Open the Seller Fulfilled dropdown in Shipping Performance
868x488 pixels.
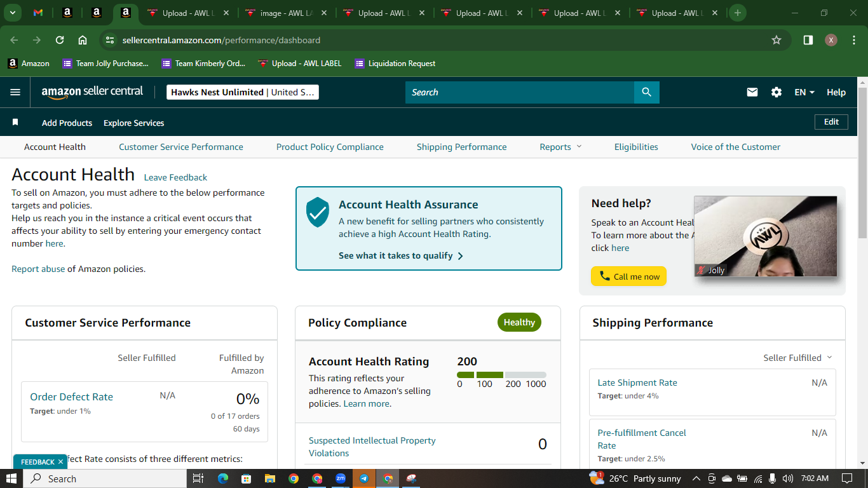797,358
